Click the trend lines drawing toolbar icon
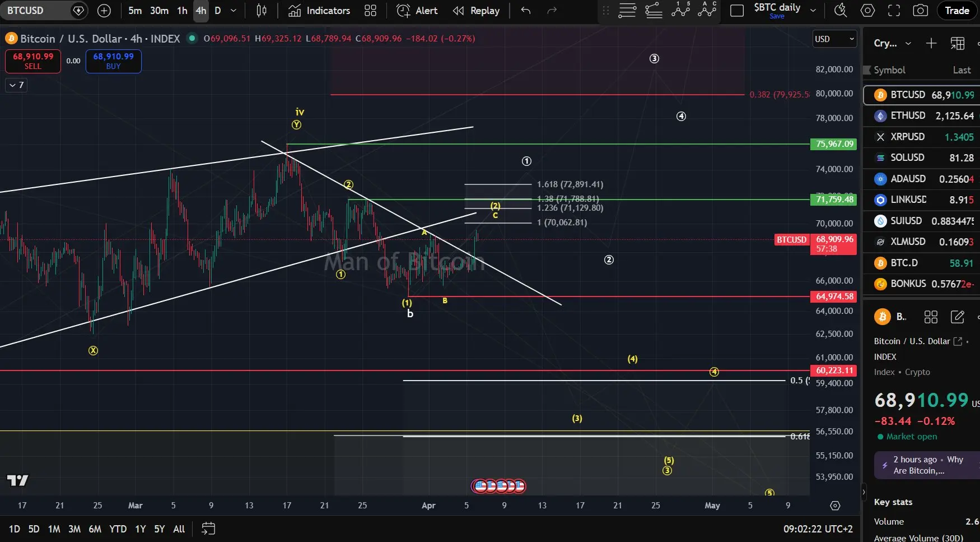The image size is (980, 542). coord(654,11)
